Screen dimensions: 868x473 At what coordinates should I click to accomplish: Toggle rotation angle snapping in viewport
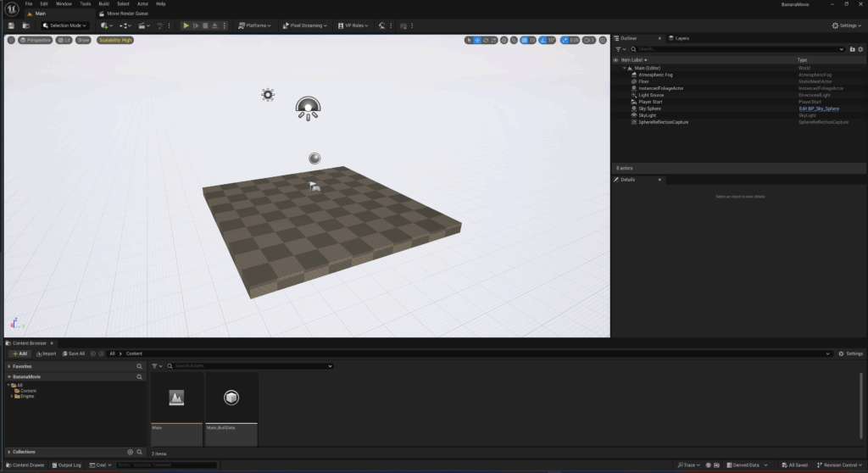pyautogui.click(x=542, y=40)
